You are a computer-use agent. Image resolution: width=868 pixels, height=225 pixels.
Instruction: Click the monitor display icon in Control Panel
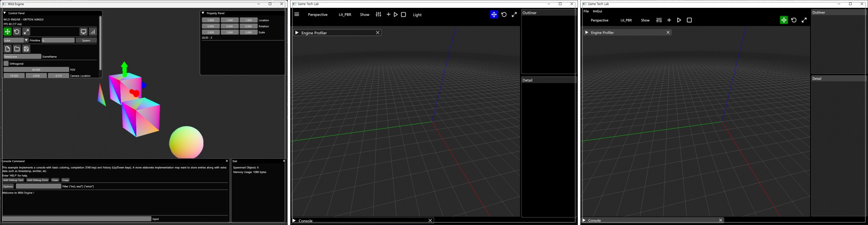click(x=83, y=32)
